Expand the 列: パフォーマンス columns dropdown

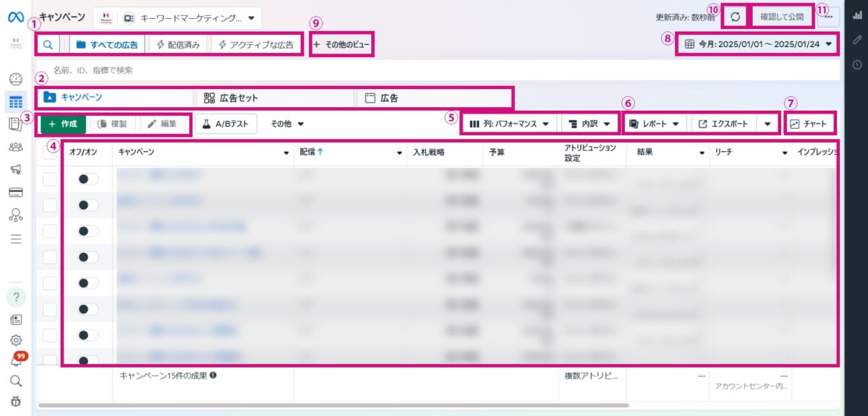pos(509,124)
